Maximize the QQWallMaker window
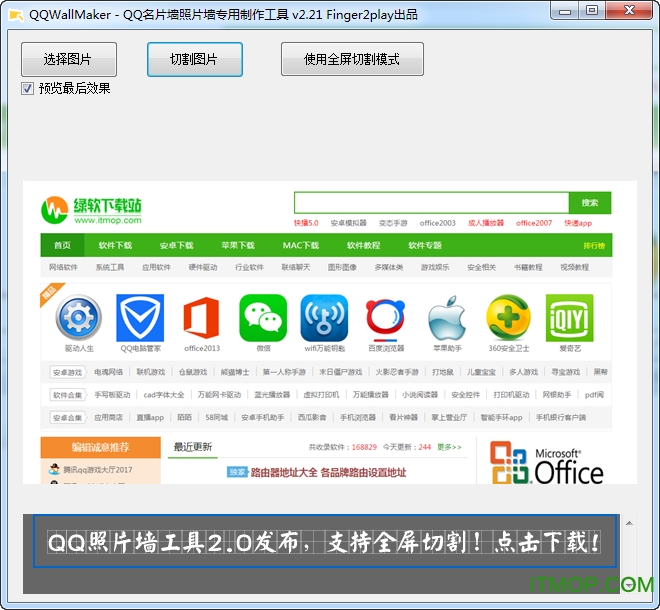This screenshot has height=610, width=660. pos(592,10)
